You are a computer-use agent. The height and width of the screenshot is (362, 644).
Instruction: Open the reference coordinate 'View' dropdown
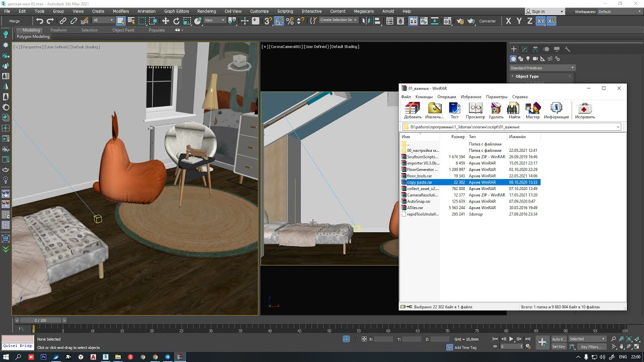[x=215, y=20]
